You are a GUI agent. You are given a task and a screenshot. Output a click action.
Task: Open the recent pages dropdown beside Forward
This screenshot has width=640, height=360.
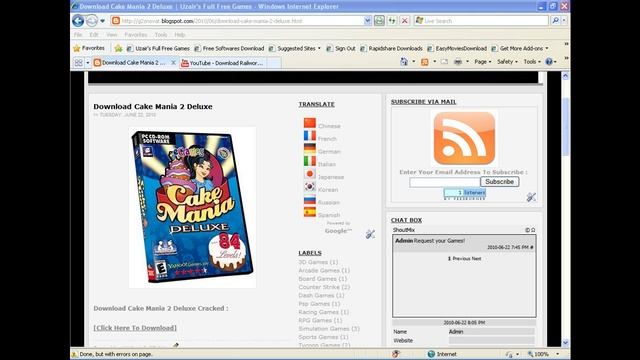point(102,21)
